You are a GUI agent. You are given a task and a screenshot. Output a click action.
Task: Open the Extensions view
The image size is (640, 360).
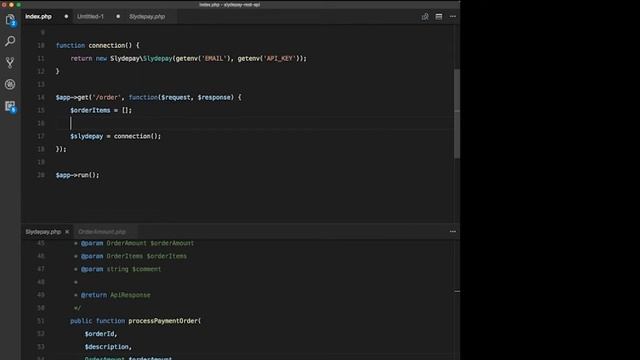[10, 107]
